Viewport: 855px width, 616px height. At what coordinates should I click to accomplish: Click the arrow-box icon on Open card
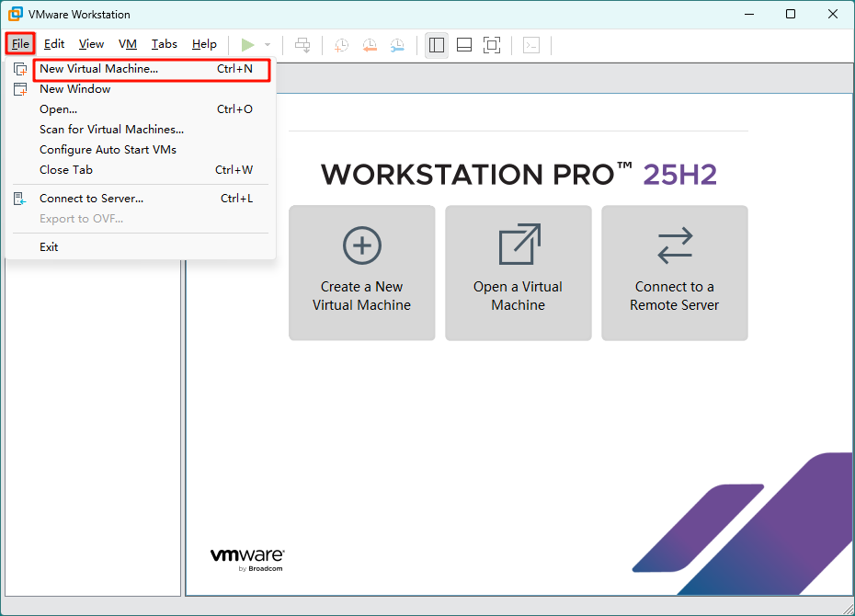pos(519,245)
